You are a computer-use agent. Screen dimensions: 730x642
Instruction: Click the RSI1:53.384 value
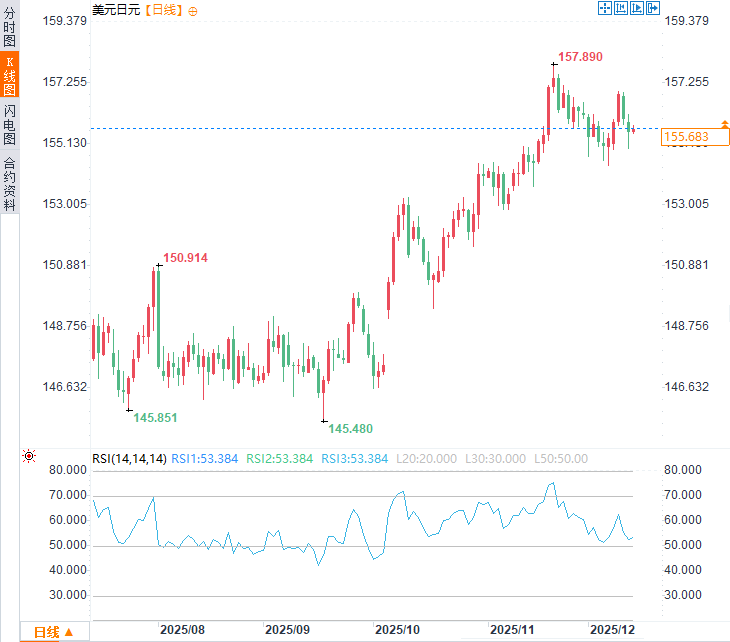pos(204,459)
